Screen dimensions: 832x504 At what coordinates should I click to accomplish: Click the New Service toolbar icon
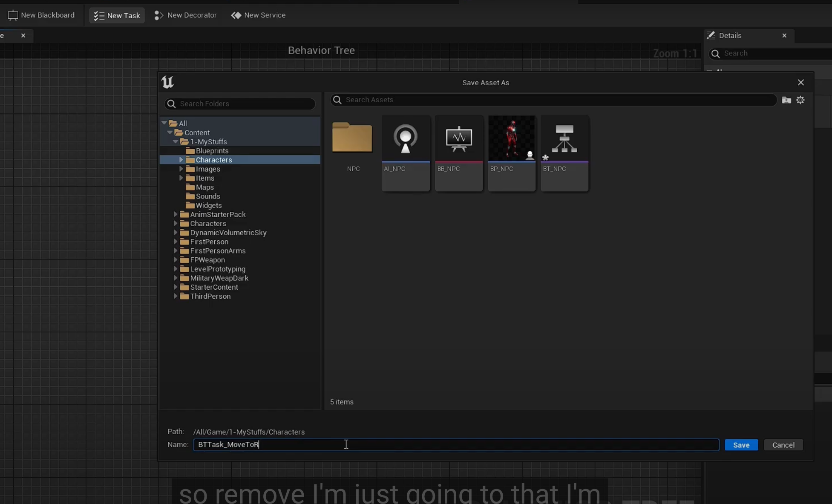pos(236,15)
